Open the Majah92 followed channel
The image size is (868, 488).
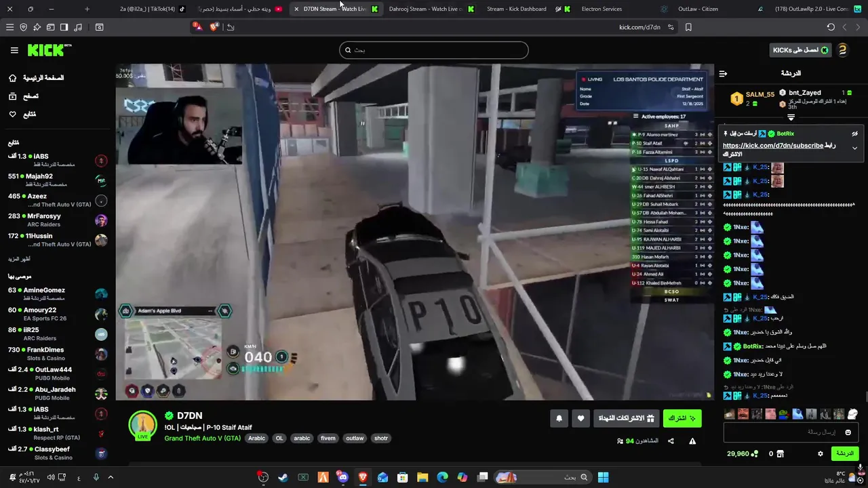click(58, 180)
